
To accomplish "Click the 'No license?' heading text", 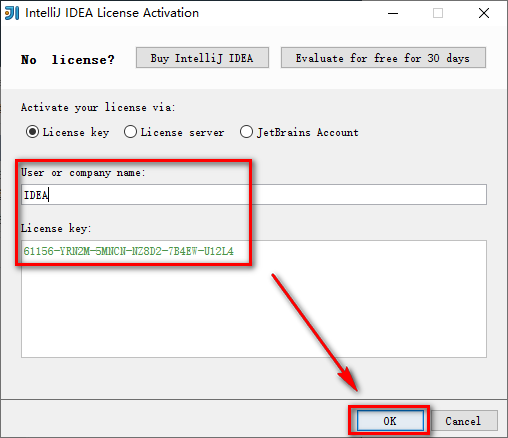I will click(x=68, y=60).
